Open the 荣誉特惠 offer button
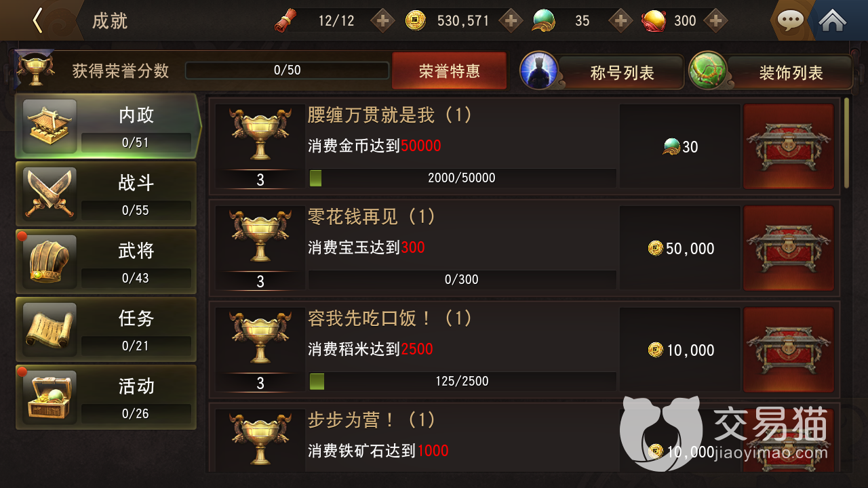 [x=449, y=70]
